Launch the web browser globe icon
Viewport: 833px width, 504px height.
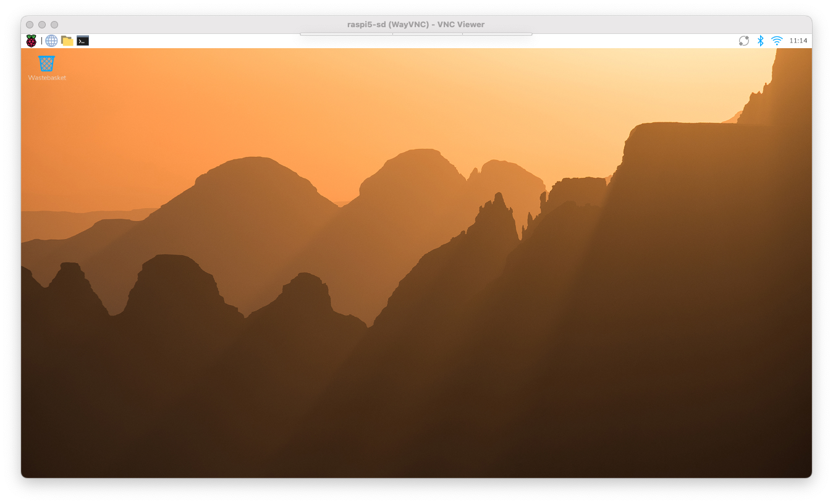click(51, 41)
